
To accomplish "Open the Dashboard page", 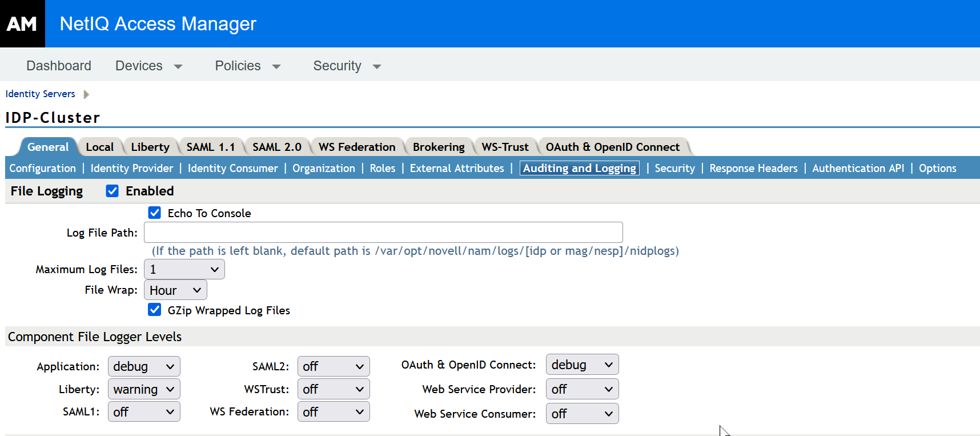I will [59, 66].
